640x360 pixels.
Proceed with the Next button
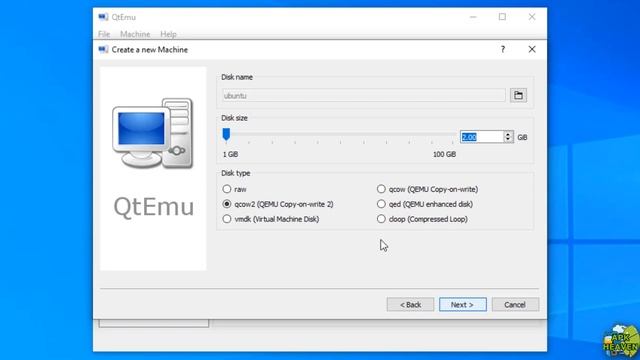[462, 304]
